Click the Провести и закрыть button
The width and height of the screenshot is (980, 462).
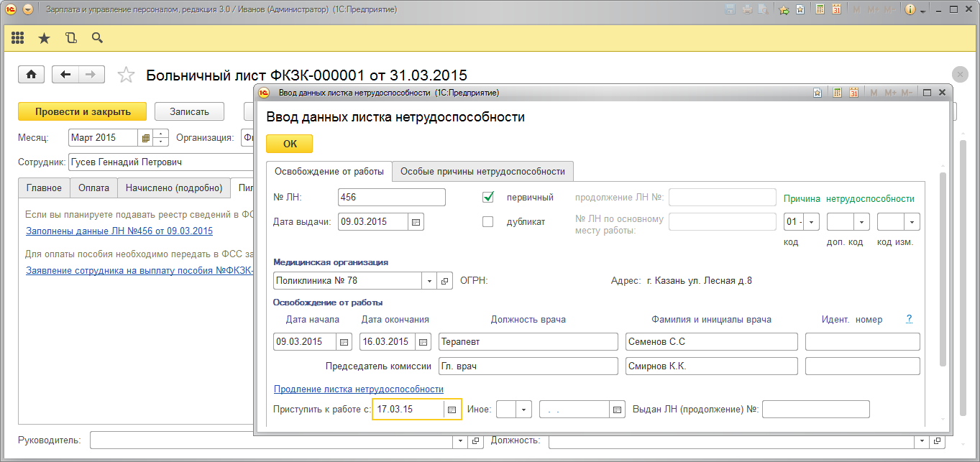[82, 111]
